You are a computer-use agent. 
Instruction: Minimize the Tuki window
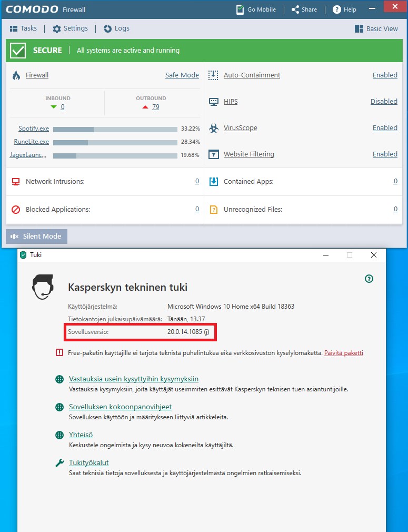coord(326,255)
